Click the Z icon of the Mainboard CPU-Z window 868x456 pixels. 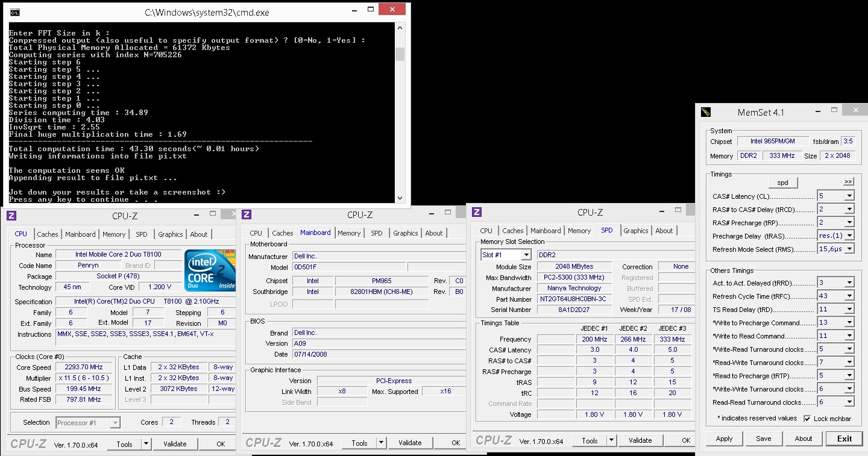click(247, 214)
